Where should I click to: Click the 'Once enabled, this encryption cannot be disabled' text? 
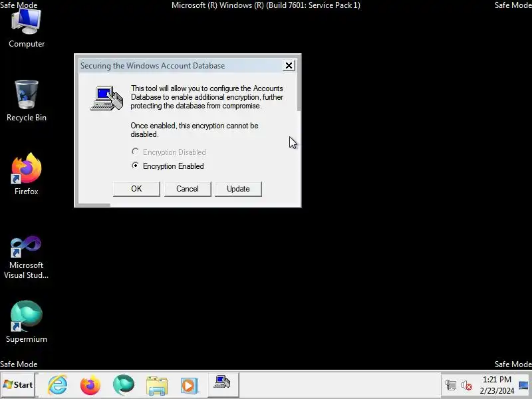[194, 130]
